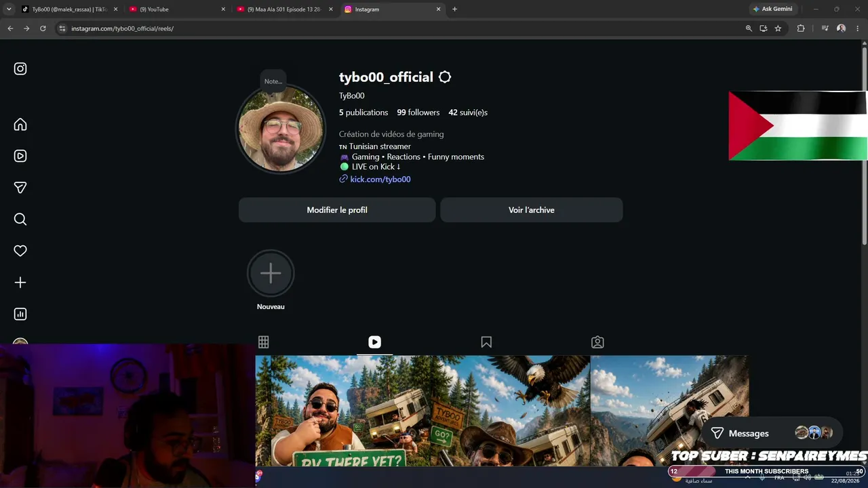Screen dimensions: 868x488
Task: Close the TyBo00 TikTok browser tab
Action: [x=115, y=9]
